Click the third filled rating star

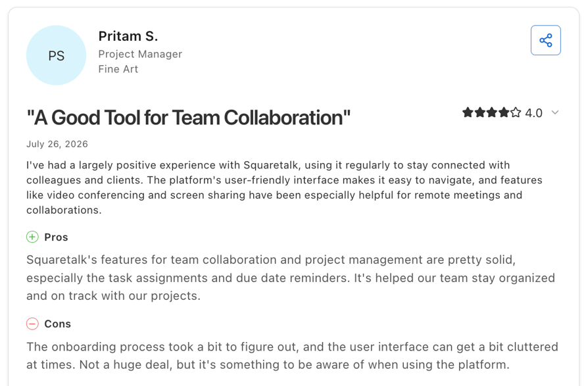coord(492,112)
